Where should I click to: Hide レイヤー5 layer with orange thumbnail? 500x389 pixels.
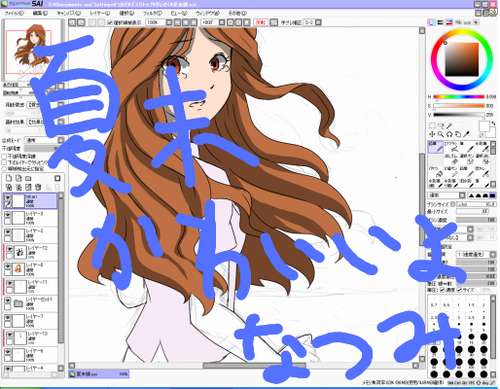[8, 266]
